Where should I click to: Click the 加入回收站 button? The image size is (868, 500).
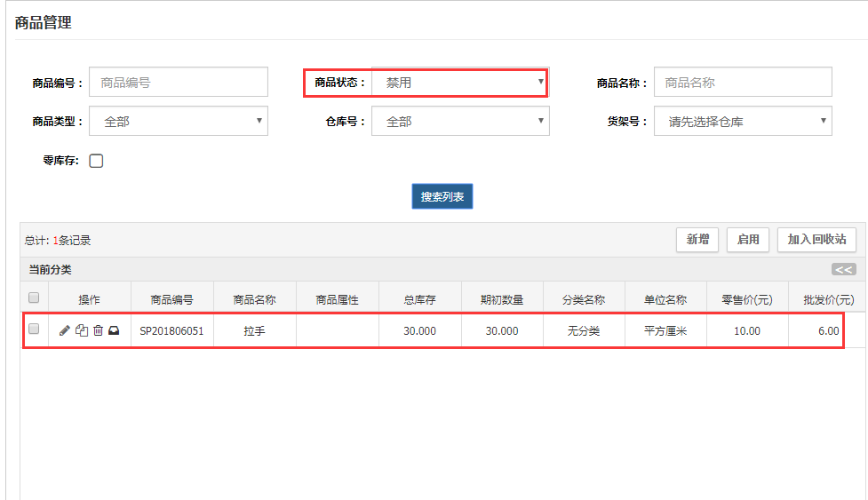click(x=816, y=239)
